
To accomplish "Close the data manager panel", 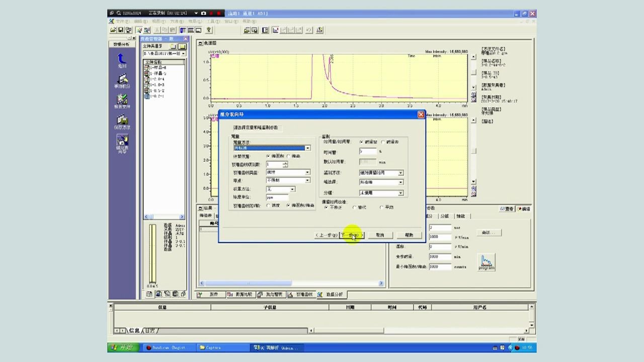I will tap(185, 39).
